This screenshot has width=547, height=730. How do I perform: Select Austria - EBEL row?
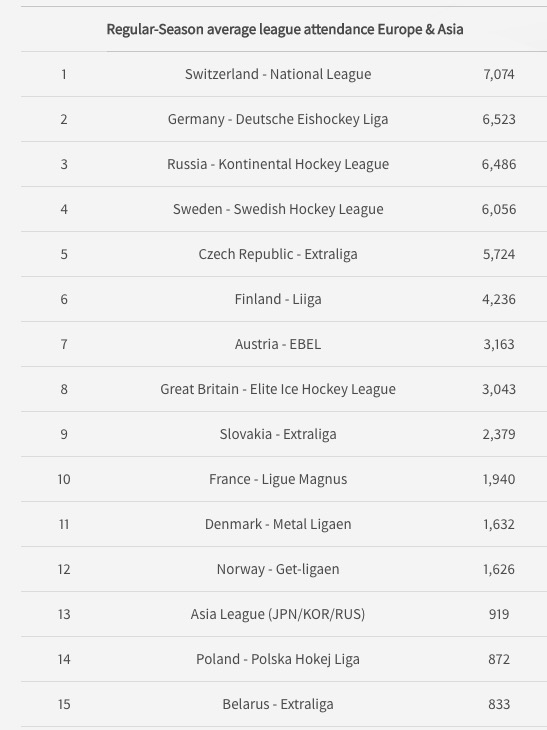pos(284,344)
